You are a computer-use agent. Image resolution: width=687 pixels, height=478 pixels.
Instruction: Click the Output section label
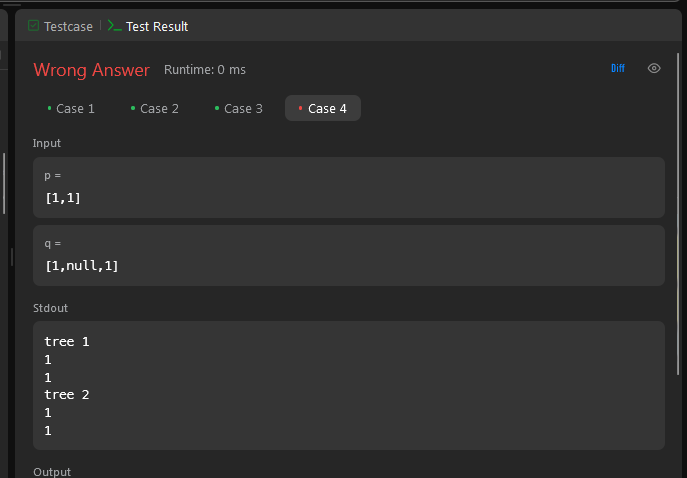point(52,472)
